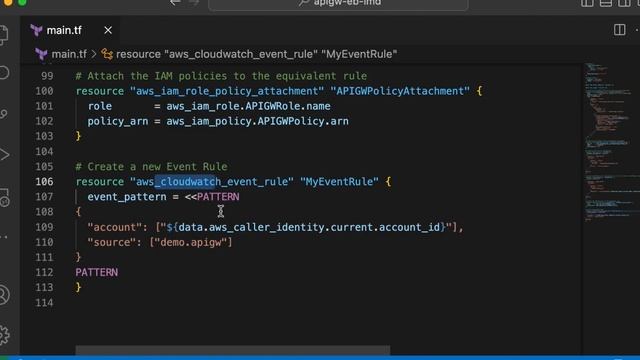This screenshot has width=640, height=360.
Task: Open the Run and Debug view
Action: (x=4, y=155)
